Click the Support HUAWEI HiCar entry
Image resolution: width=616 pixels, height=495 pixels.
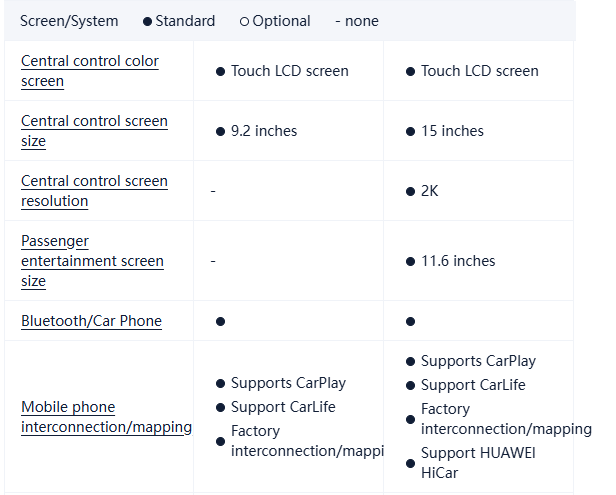[477, 463]
